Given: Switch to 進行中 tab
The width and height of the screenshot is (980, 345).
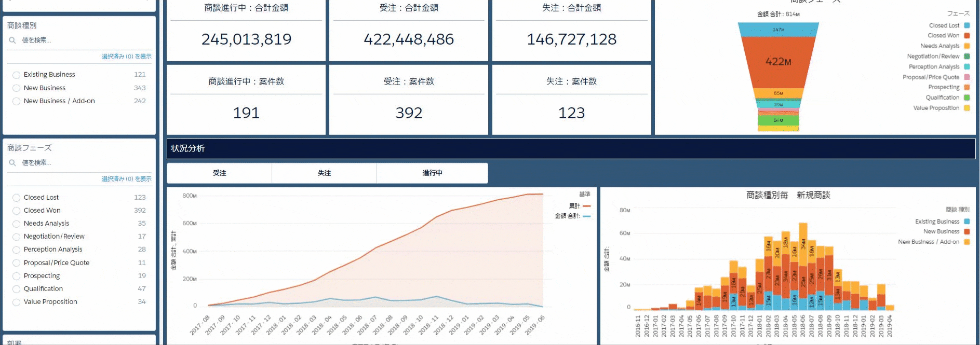Looking at the screenshot, I should 432,173.
